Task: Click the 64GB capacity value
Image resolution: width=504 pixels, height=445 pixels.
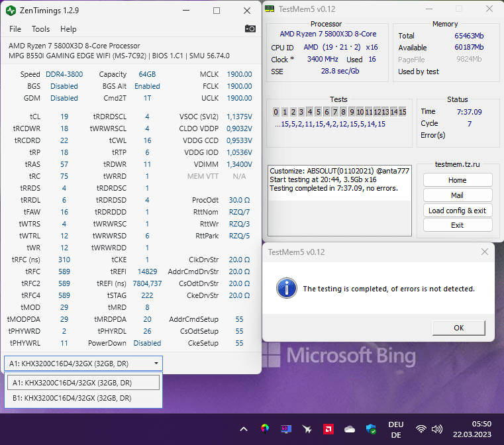Action: point(147,74)
